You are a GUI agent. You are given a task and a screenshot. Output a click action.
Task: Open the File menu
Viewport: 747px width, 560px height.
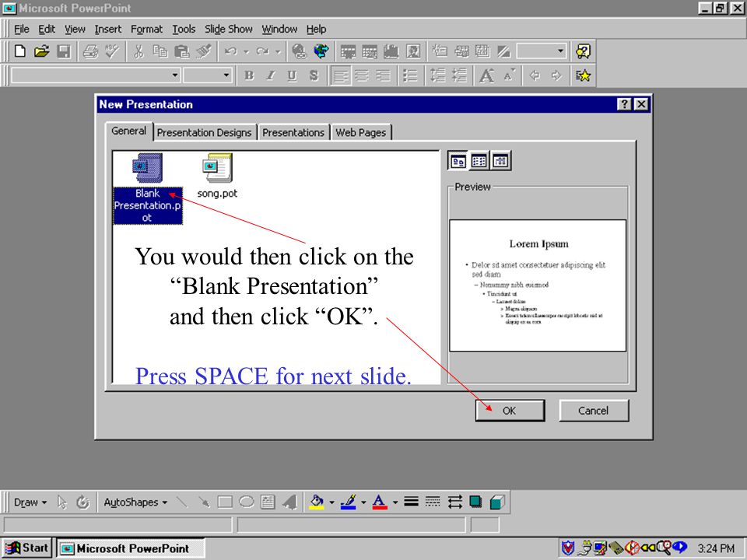click(22, 29)
